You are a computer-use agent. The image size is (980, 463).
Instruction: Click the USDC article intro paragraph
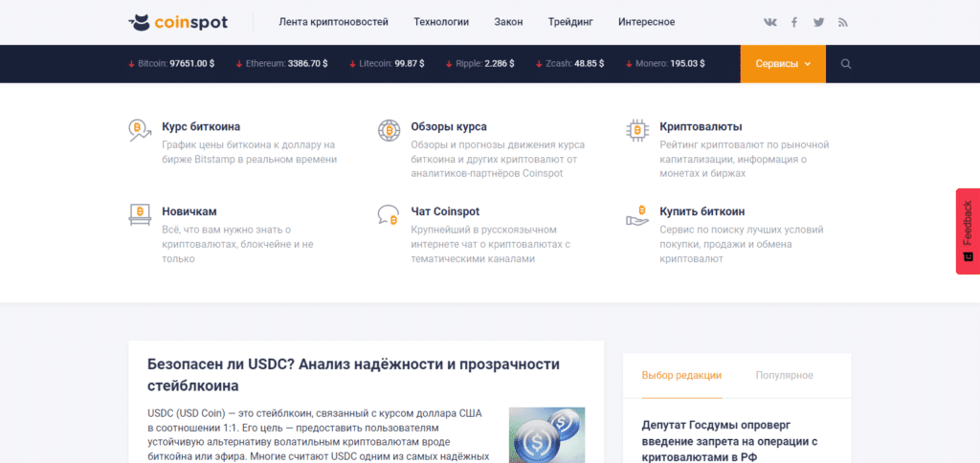[x=319, y=435]
